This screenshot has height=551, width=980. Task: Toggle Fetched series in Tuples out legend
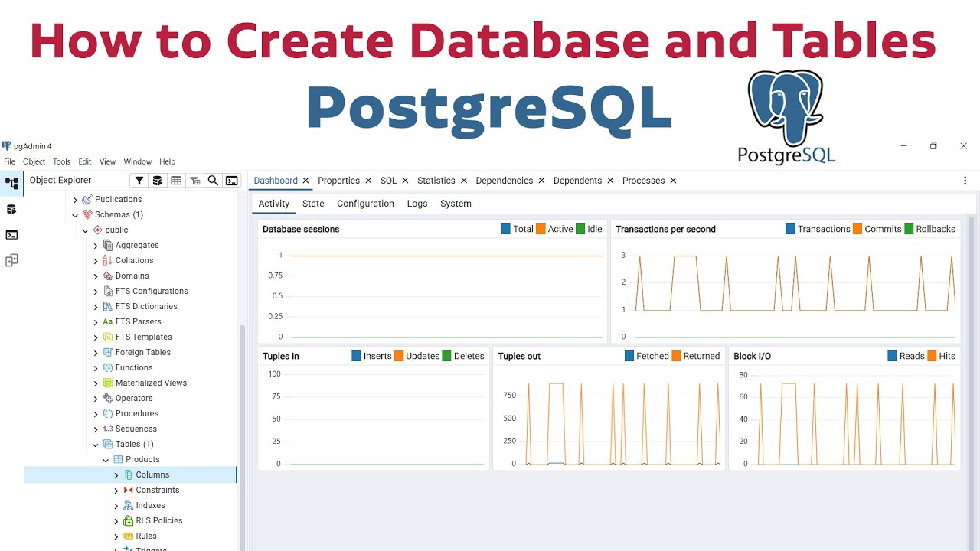coord(647,356)
